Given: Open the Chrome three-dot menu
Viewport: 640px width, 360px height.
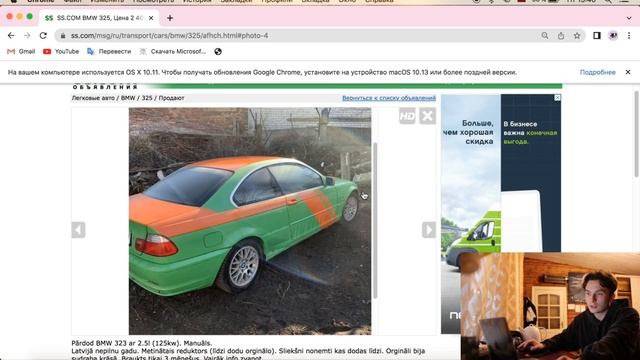Looking at the screenshot, I should pos(629,36).
